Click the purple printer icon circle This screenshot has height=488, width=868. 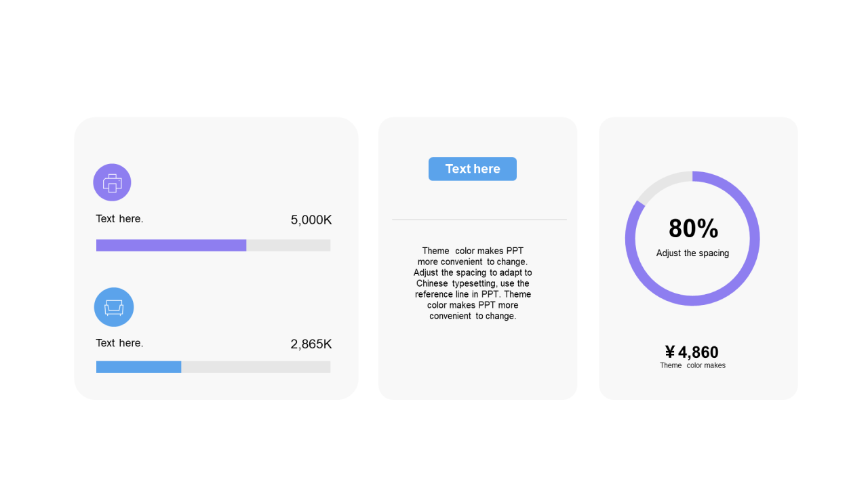click(x=112, y=182)
